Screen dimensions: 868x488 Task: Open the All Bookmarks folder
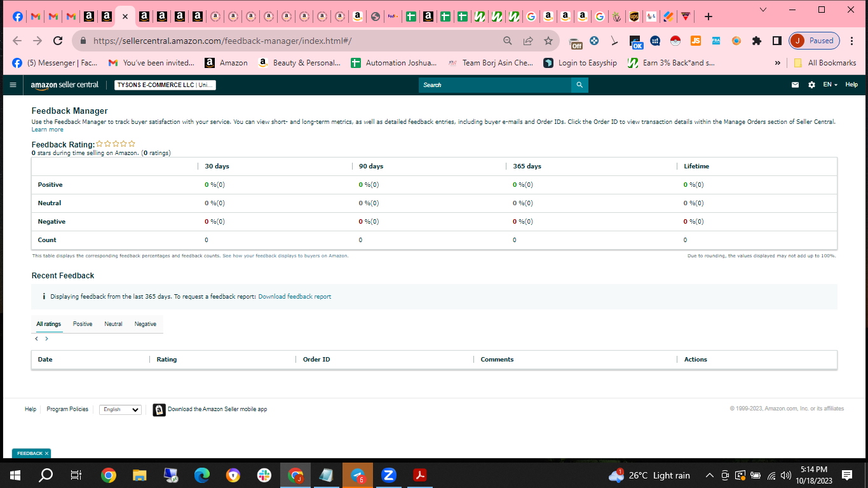[x=825, y=63]
